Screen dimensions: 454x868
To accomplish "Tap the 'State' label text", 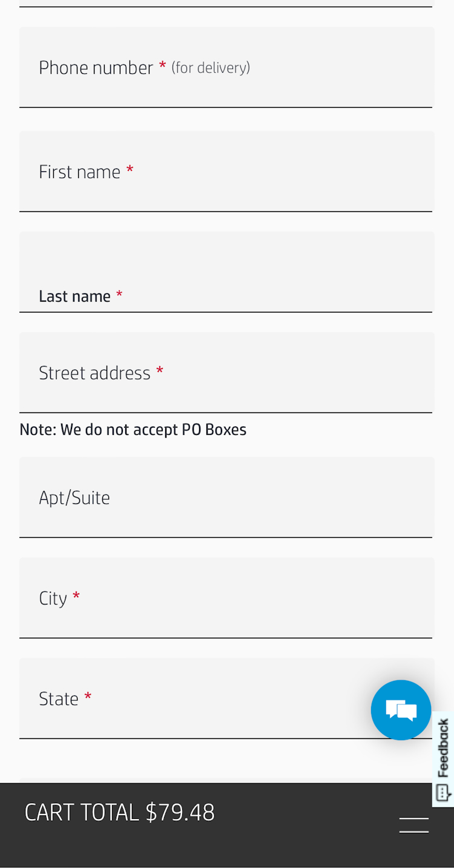I will point(59,699).
